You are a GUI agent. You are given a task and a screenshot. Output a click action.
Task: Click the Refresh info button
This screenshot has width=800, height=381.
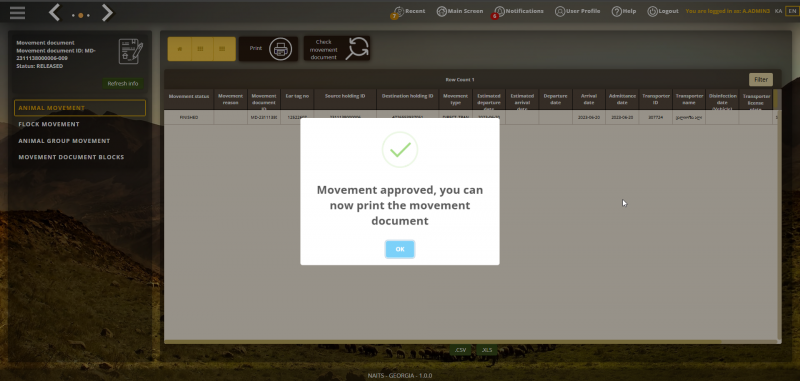[122, 84]
